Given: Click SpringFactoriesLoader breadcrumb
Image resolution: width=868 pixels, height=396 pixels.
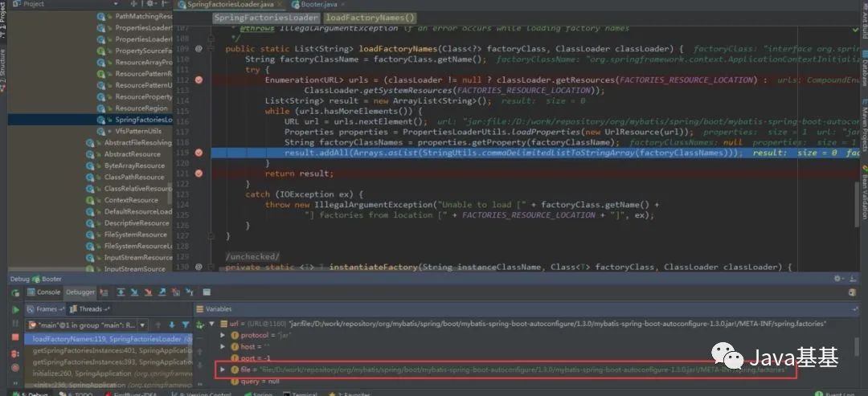Looking at the screenshot, I should [x=266, y=18].
